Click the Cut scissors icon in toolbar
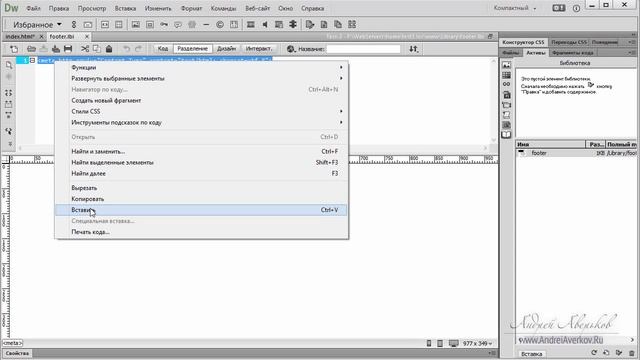Image resolution: width=640 pixels, height=360 pixels. [84, 49]
